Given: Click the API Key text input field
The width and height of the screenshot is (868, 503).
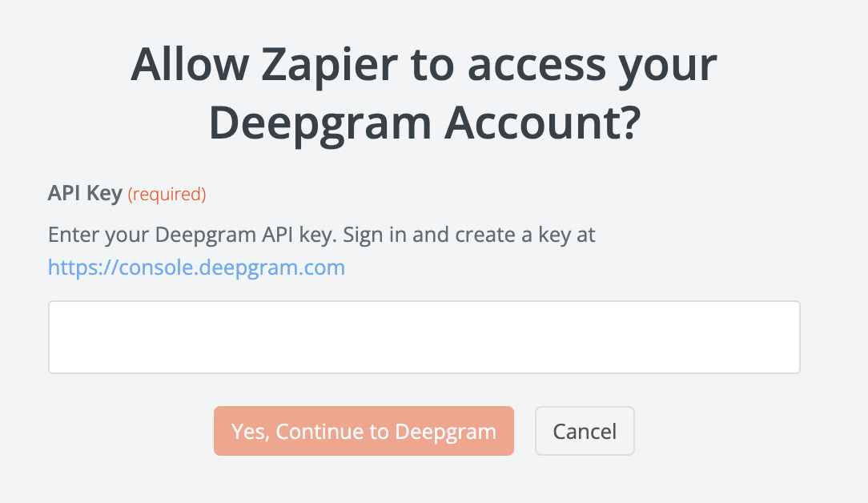Looking at the screenshot, I should click(x=424, y=337).
